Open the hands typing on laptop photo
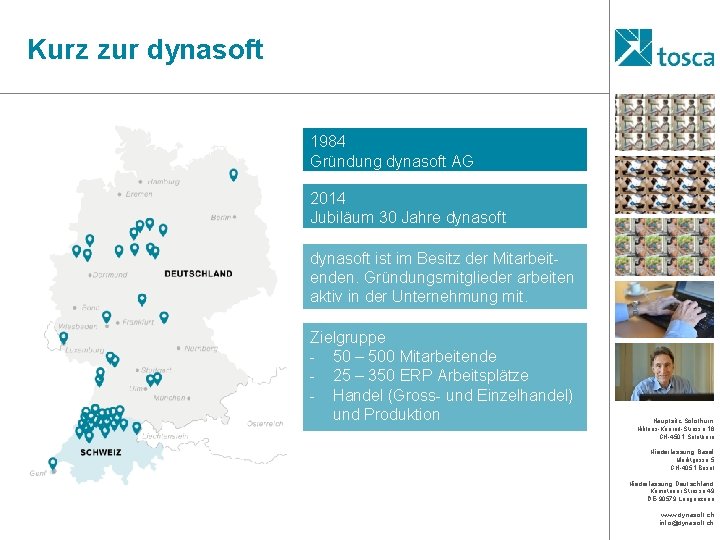This screenshot has width=720, height=540. pos(664,309)
